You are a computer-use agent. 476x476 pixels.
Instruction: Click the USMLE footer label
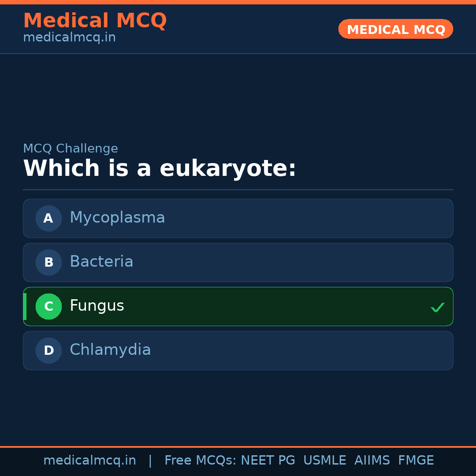click(x=325, y=460)
